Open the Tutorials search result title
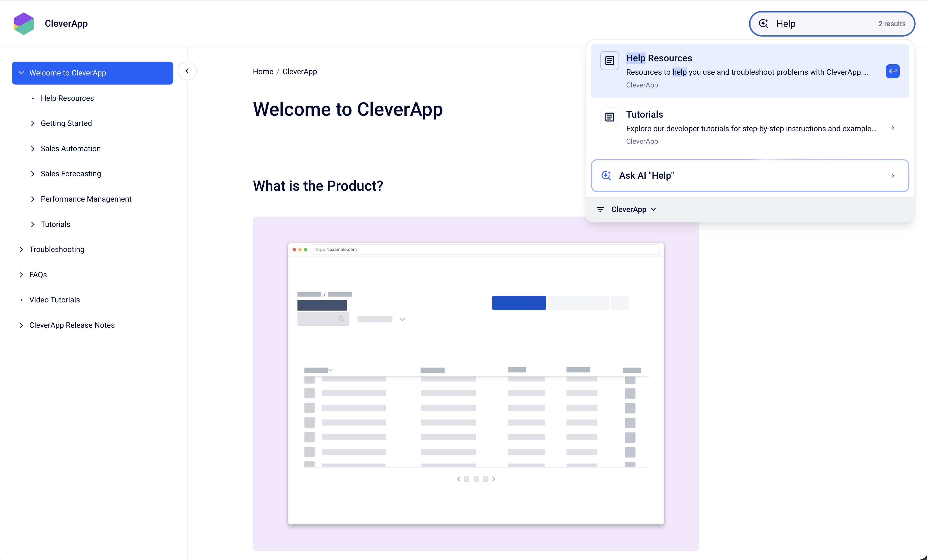 [x=644, y=114]
